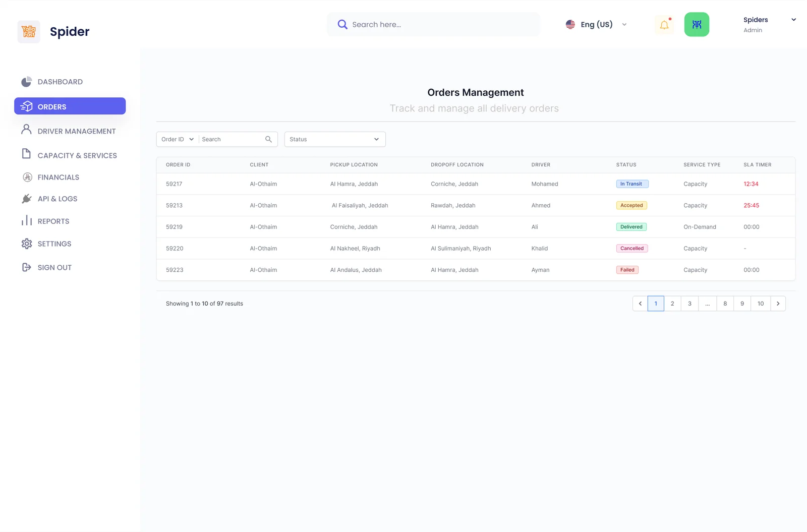
Task: Click dropoff location Rawdah, Jeddah
Action: tap(453, 205)
